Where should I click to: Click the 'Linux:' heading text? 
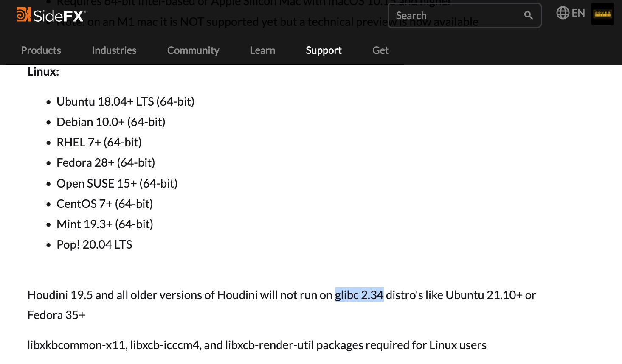pos(43,71)
